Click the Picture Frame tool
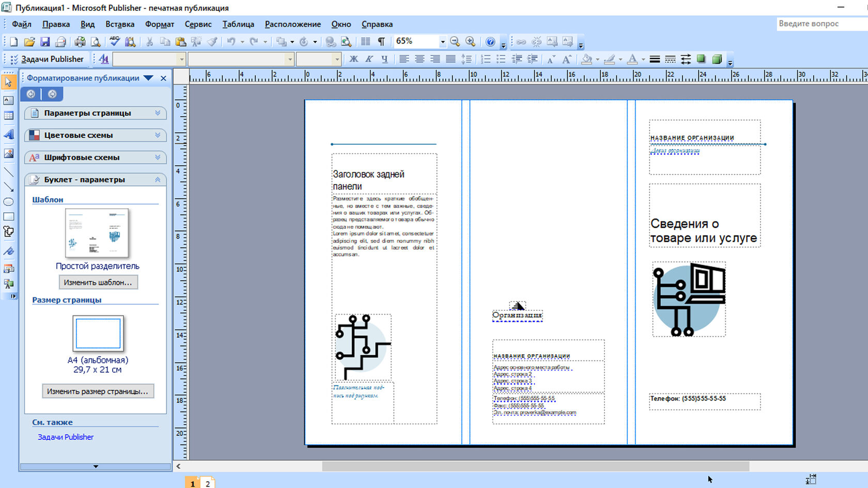868x488 pixels. tap(9, 153)
